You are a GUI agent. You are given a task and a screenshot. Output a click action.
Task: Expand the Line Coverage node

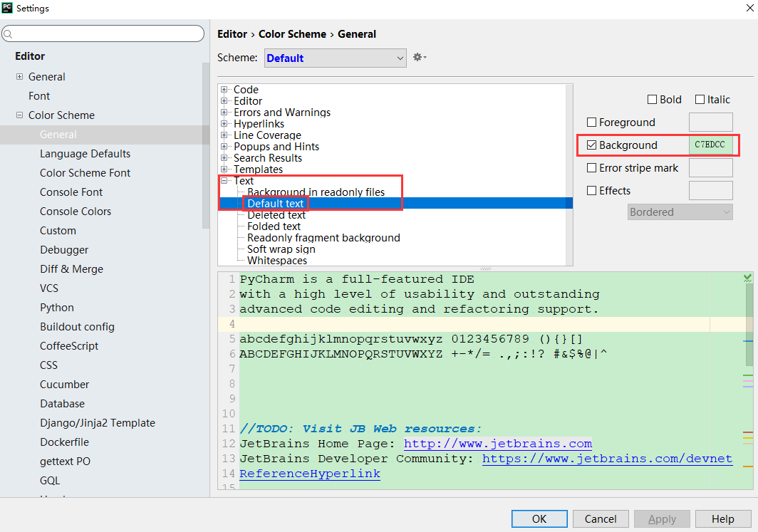pyautogui.click(x=224, y=135)
